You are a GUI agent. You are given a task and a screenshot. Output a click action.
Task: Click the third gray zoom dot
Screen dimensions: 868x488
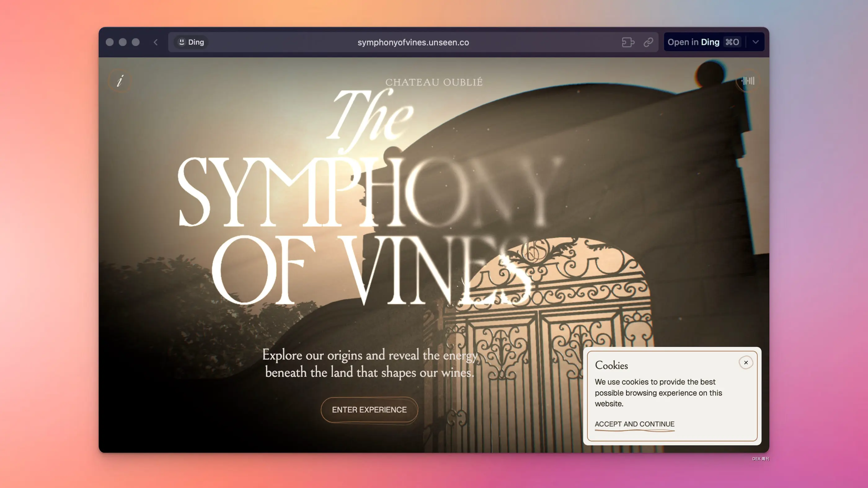click(x=136, y=42)
